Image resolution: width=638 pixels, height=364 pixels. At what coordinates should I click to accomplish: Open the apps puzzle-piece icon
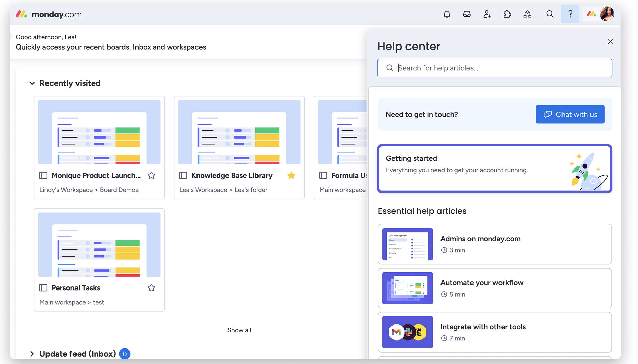tap(507, 14)
